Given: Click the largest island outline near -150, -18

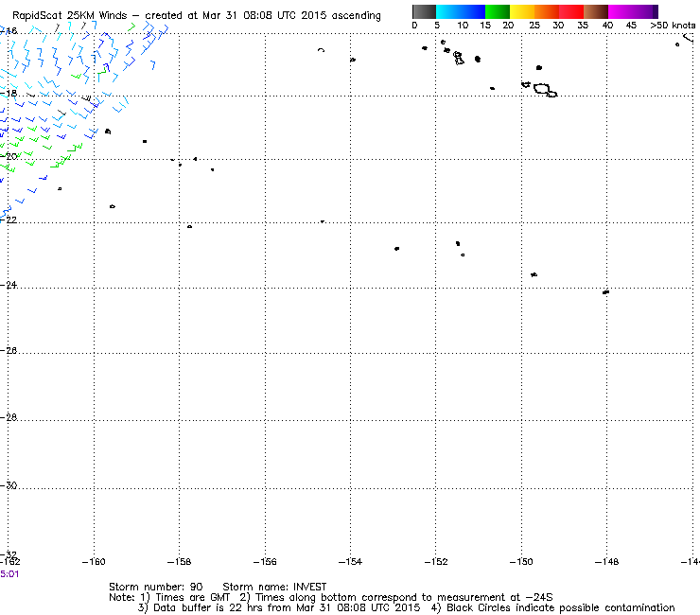Looking at the screenshot, I should point(542,88).
